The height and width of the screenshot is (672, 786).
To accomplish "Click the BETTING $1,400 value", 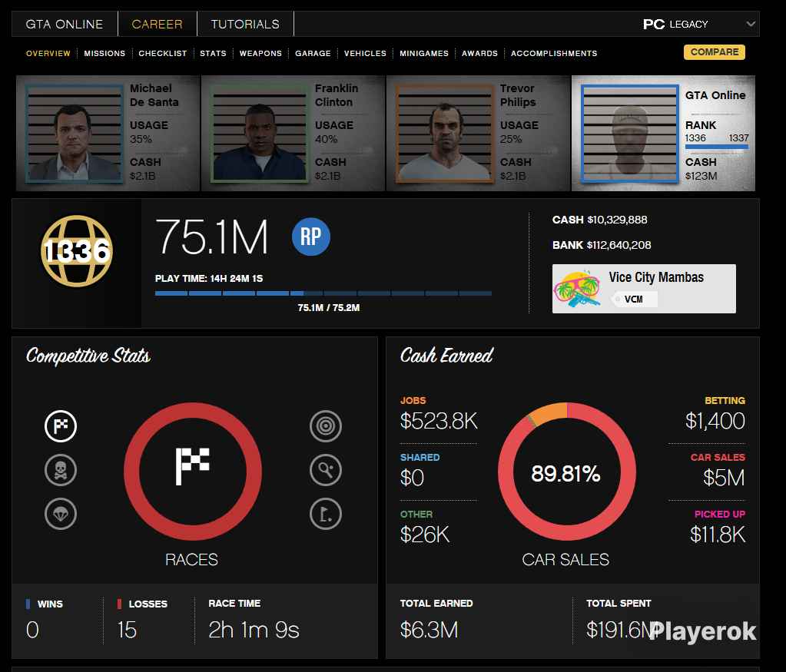I will tap(715, 421).
